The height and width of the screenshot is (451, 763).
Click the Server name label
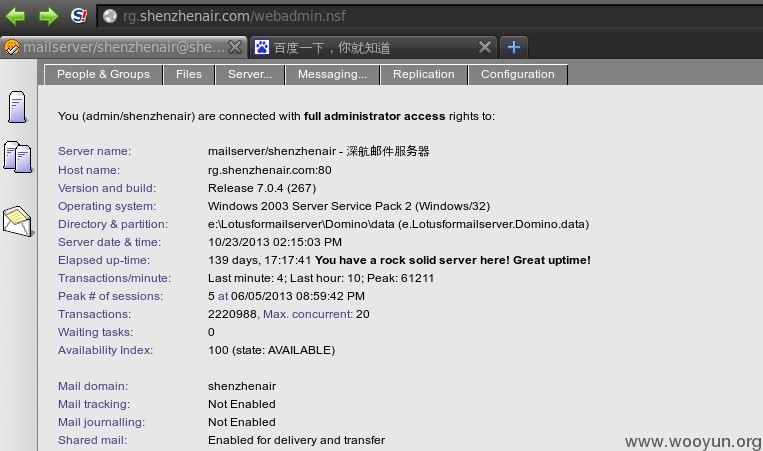click(94, 151)
